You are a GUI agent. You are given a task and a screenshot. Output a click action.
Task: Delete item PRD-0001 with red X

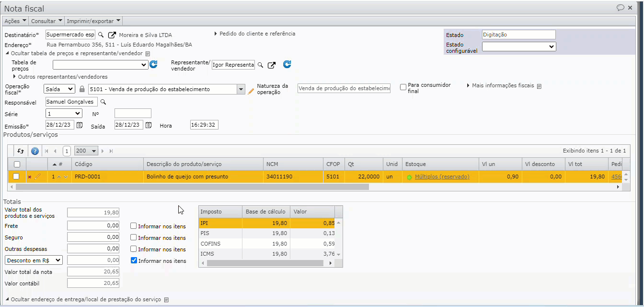(30, 177)
